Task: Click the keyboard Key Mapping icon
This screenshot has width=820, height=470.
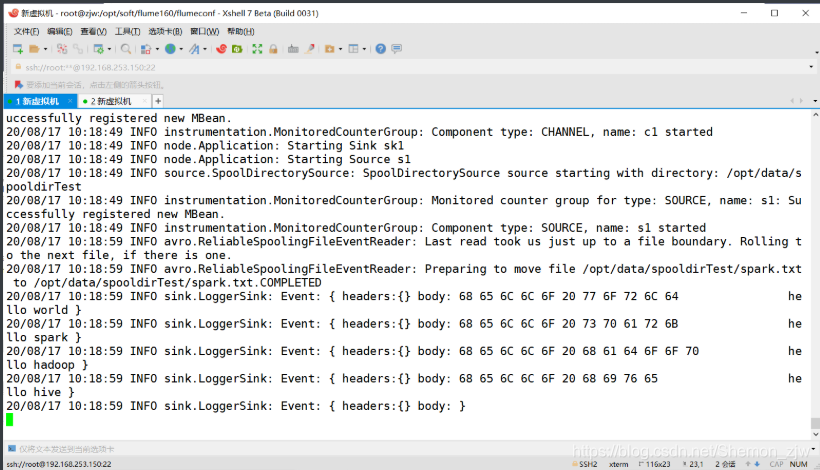Action: pos(293,49)
